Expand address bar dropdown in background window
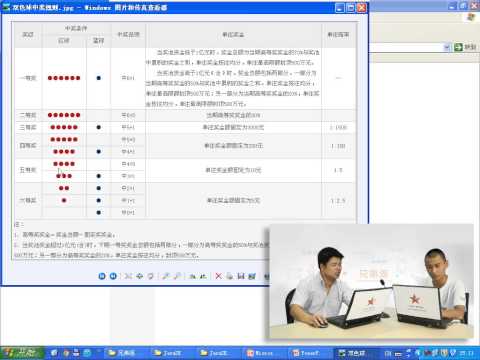480x360 pixels. click(x=447, y=47)
